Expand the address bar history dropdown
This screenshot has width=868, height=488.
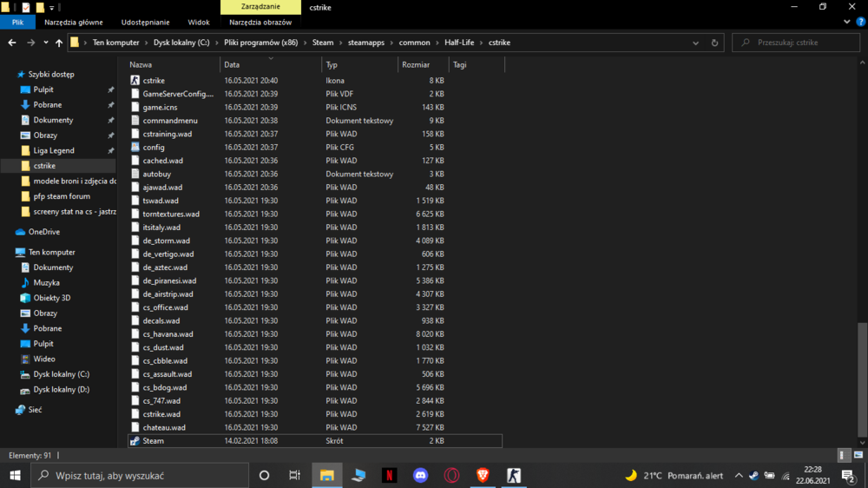click(x=695, y=43)
